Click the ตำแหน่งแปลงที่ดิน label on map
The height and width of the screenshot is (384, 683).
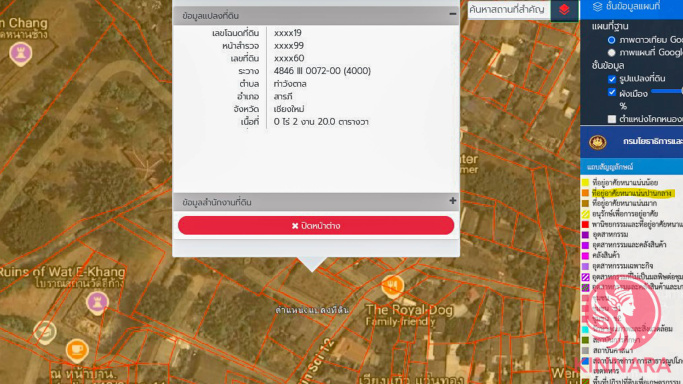[x=312, y=310]
